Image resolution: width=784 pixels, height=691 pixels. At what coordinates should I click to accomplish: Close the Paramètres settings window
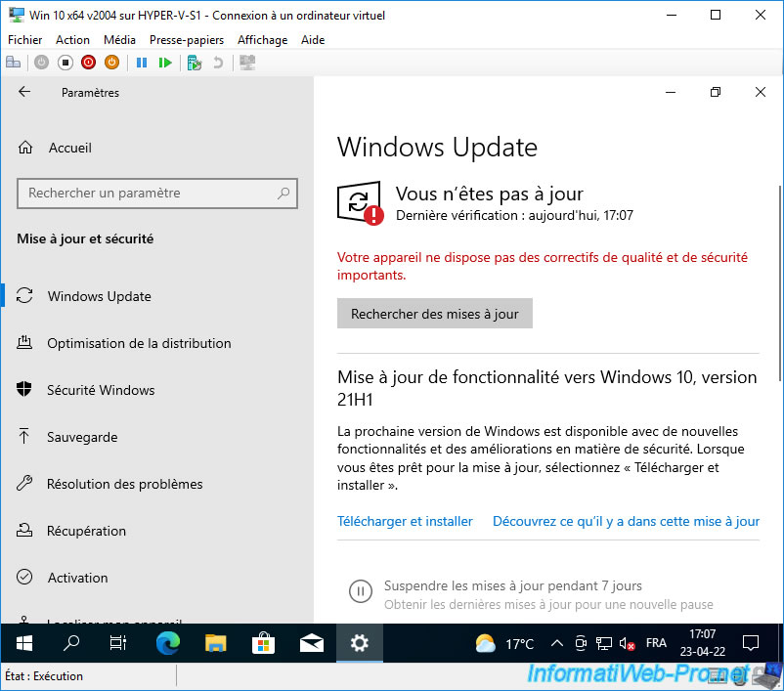(761, 92)
